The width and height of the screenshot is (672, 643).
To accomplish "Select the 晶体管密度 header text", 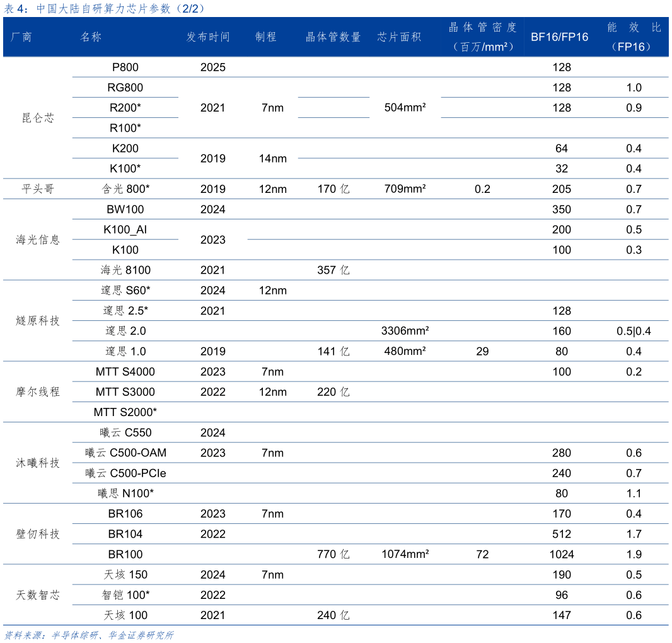I will click(483, 28).
